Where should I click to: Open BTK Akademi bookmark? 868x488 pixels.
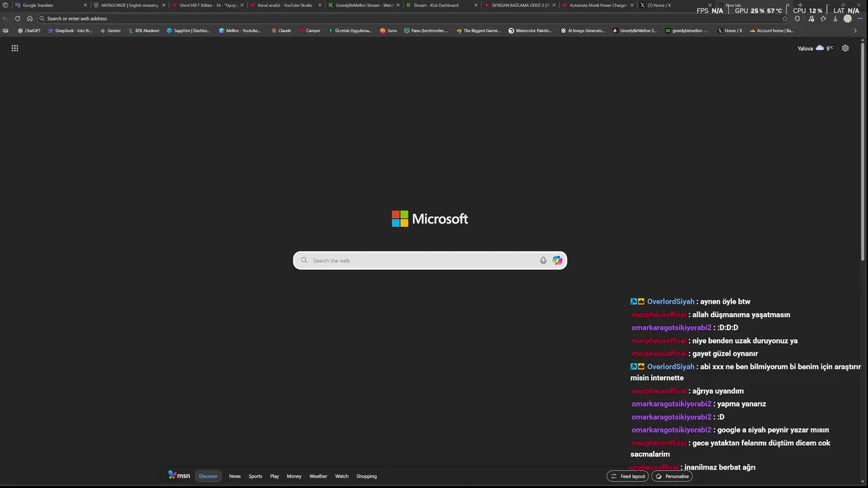[x=144, y=30]
